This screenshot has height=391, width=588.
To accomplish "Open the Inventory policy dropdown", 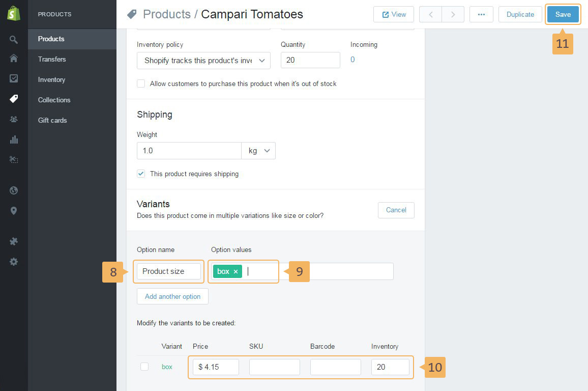I will [x=203, y=61].
